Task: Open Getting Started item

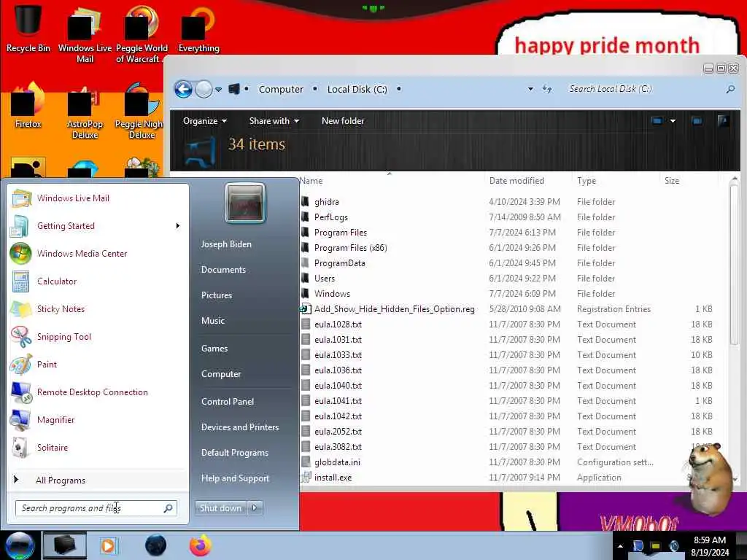Action: [98, 226]
